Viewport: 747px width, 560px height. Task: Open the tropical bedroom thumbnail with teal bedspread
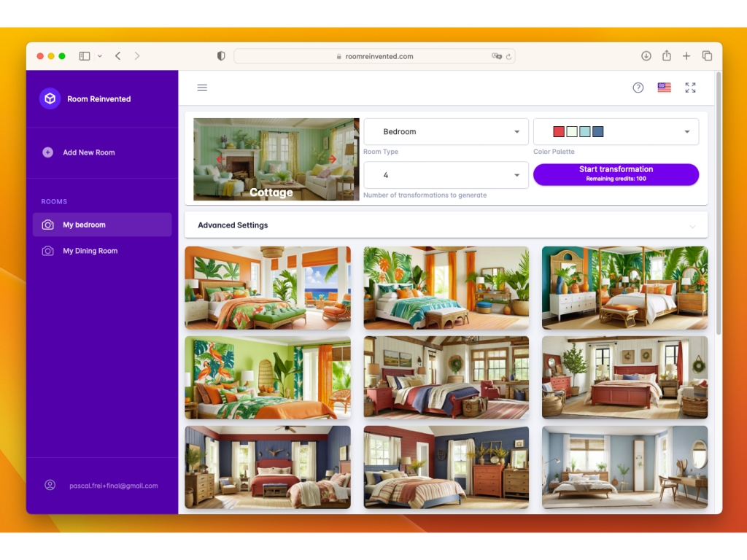tap(446, 287)
